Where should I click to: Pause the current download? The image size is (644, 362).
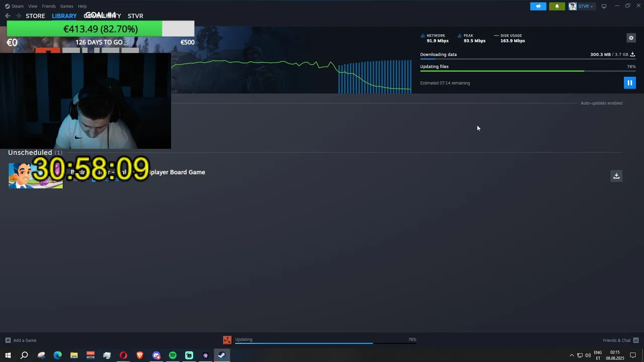(629, 82)
